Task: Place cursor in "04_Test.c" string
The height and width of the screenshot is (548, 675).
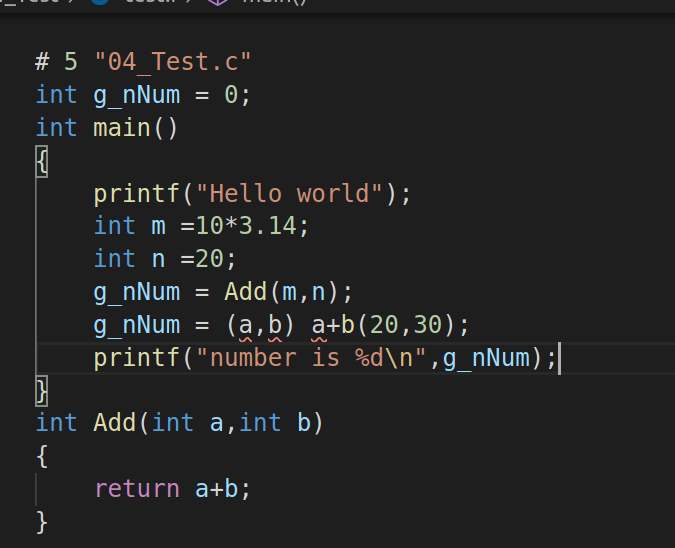Action: pyautogui.click(x=172, y=62)
